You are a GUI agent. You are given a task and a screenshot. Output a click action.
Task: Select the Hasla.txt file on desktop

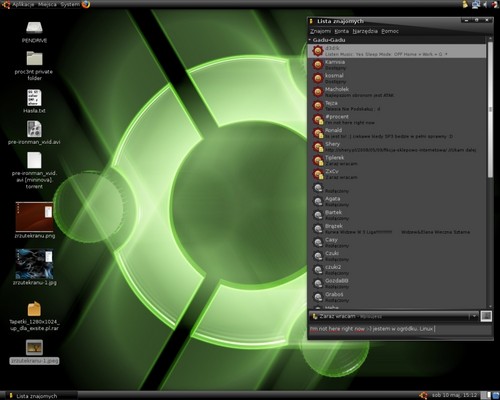point(34,98)
